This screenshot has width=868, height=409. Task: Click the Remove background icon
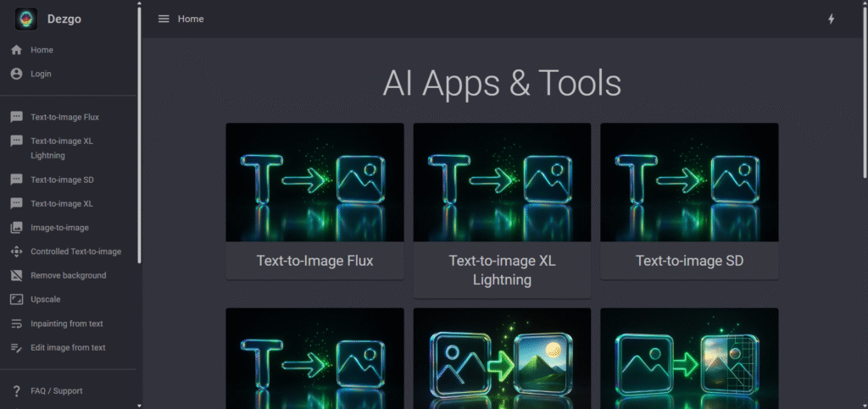(x=17, y=275)
